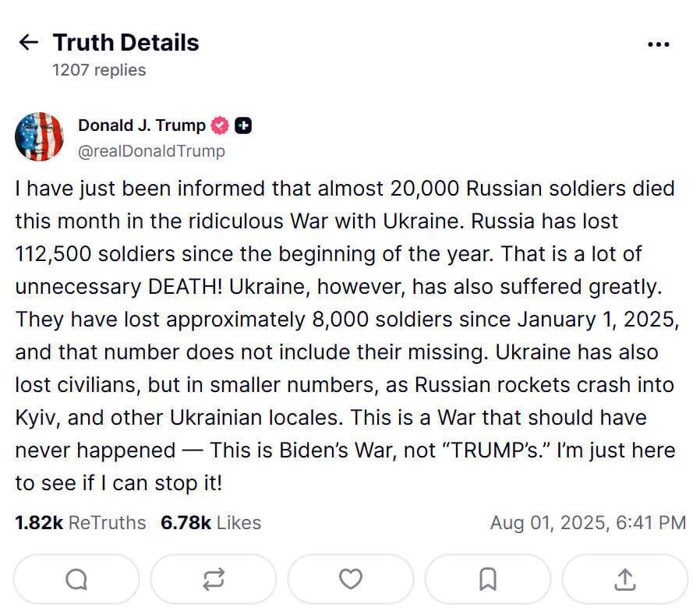This screenshot has height=611, width=700.
Task: Click the 1207 replies count
Action: (x=99, y=70)
